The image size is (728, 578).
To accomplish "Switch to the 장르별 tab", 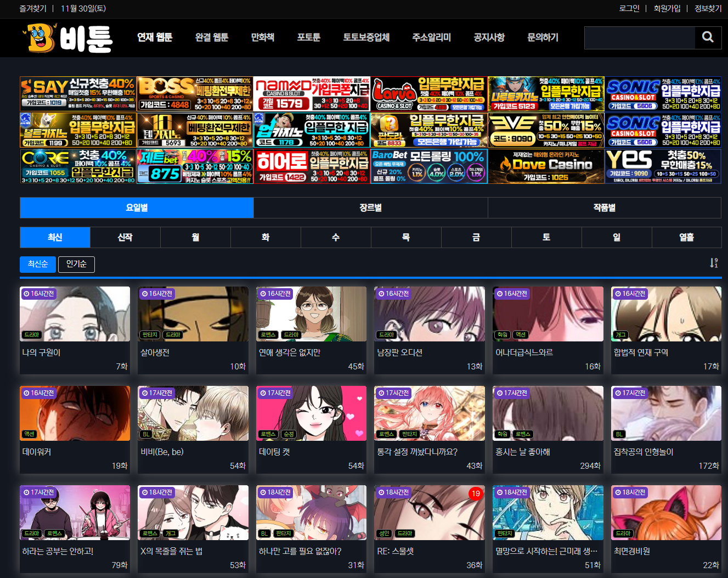I will point(370,207).
